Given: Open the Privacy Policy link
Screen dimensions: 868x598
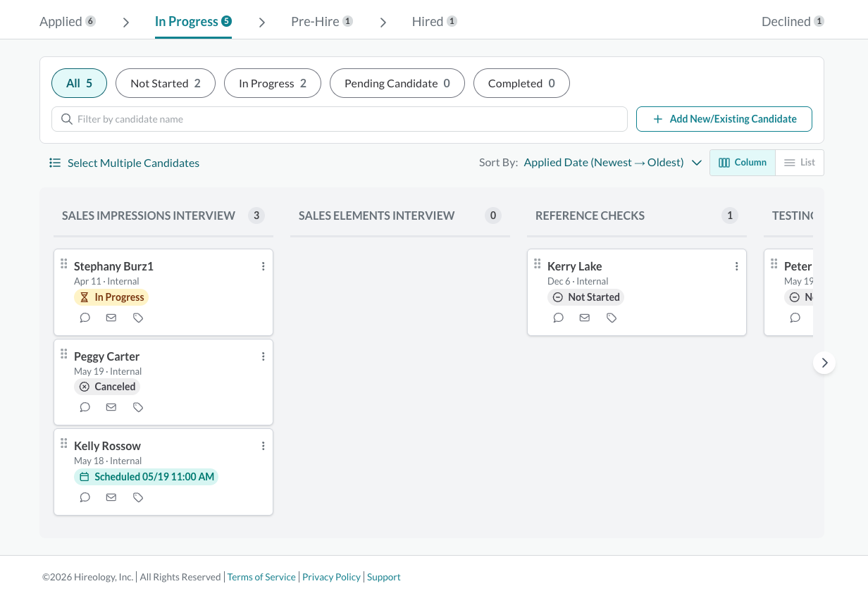Looking at the screenshot, I should tap(332, 577).
